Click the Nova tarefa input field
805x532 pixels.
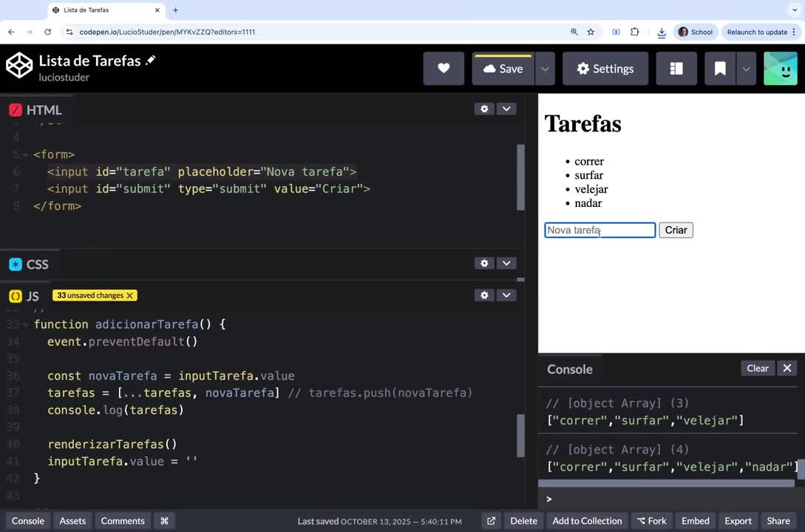point(599,231)
